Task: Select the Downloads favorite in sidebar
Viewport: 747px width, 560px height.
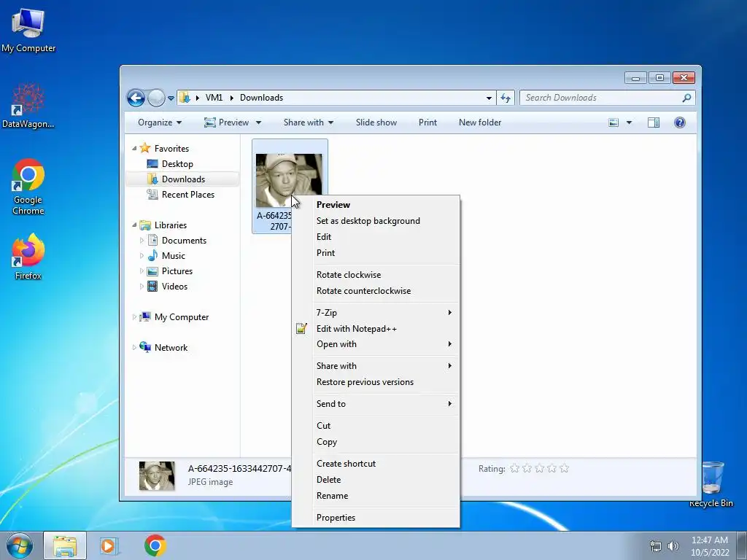Action: 183,179
